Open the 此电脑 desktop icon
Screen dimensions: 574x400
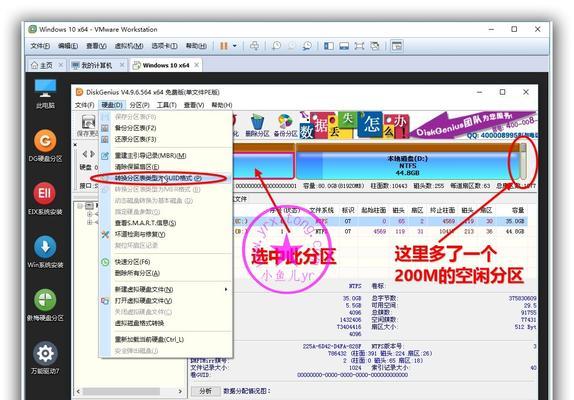coord(45,94)
